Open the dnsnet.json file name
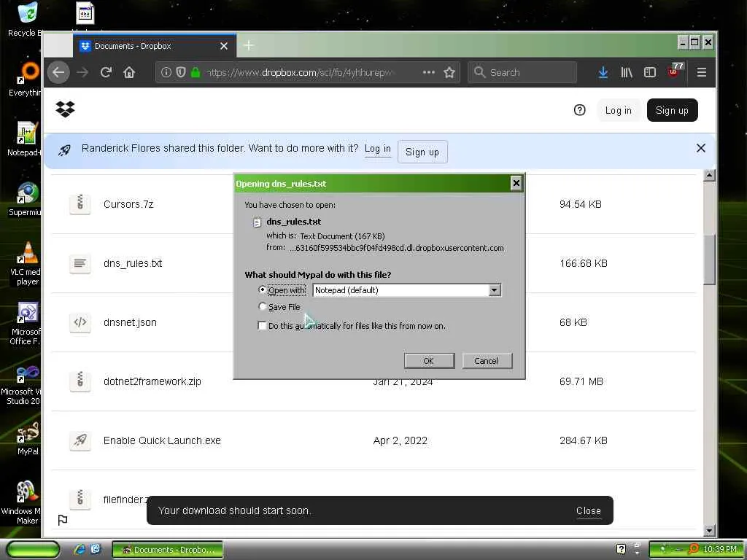Viewport: 747px width, 560px height. point(130,322)
